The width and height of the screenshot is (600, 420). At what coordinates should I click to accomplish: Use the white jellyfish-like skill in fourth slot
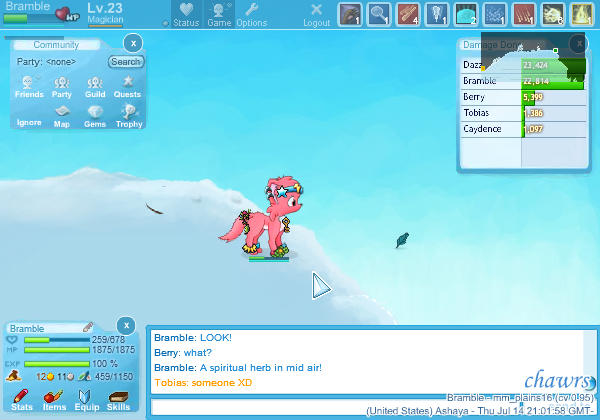pyautogui.click(x=437, y=15)
